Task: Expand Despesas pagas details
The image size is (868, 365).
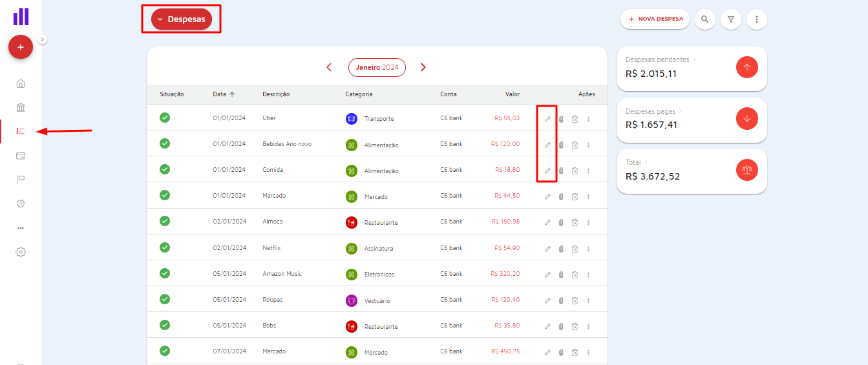Action: coord(681,111)
